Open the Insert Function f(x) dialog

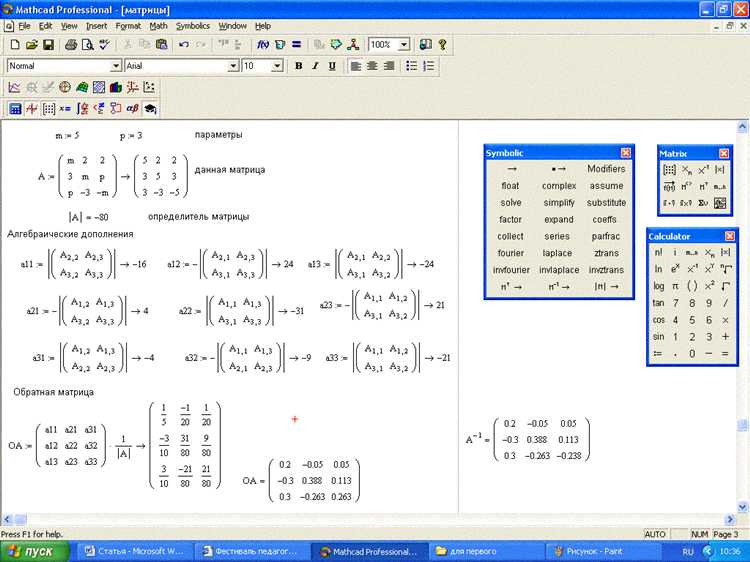tap(263, 45)
